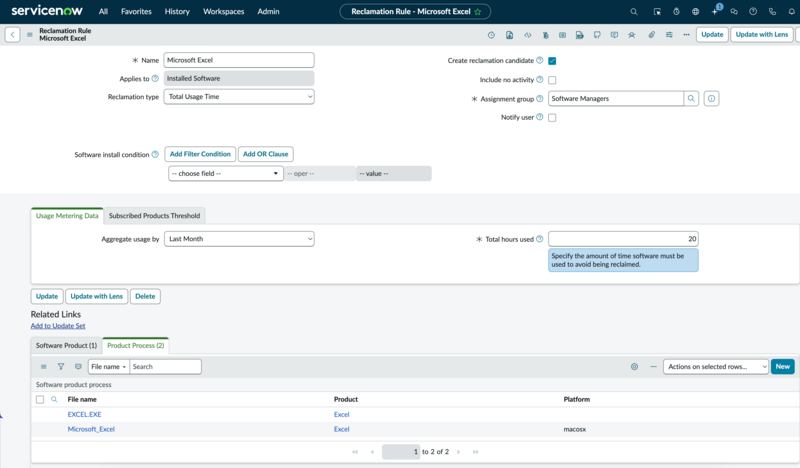Click bottom Update with Lens button
The image size is (800, 468).
[96, 296]
